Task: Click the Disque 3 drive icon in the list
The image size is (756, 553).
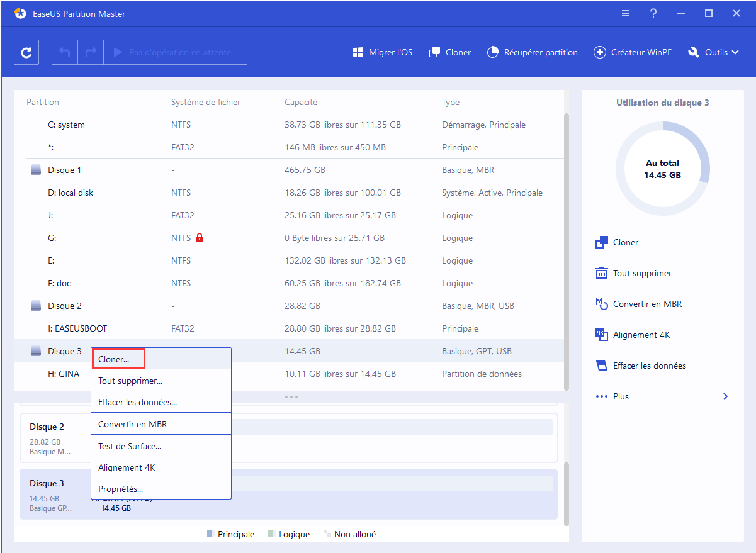Action: coord(36,351)
